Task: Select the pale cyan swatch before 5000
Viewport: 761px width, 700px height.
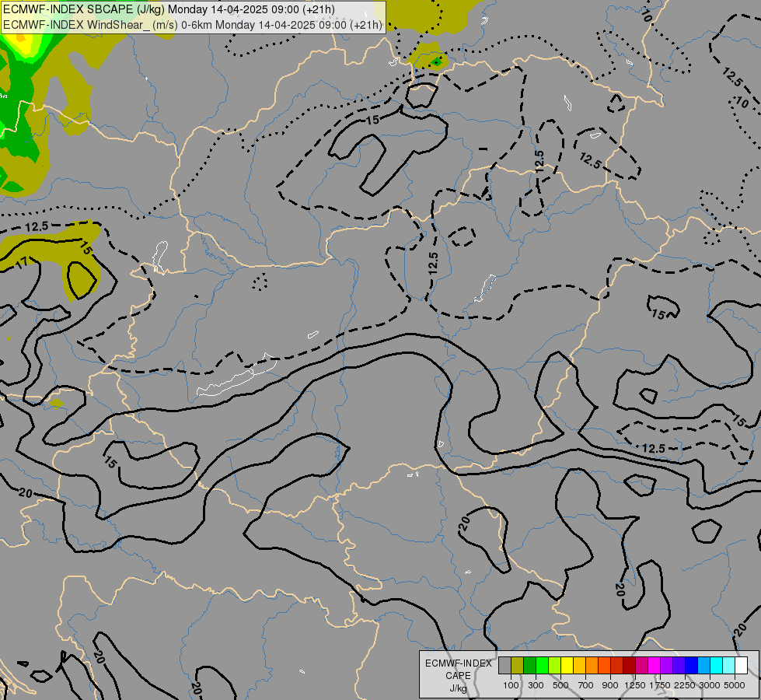Action: [x=728, y=666]
